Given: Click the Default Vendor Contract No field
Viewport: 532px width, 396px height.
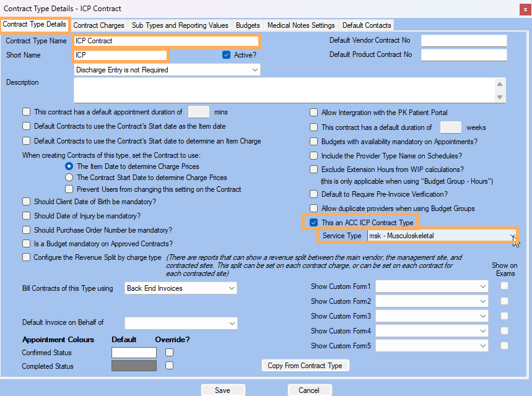Looking at the screenshot, I should click(464, 40).
